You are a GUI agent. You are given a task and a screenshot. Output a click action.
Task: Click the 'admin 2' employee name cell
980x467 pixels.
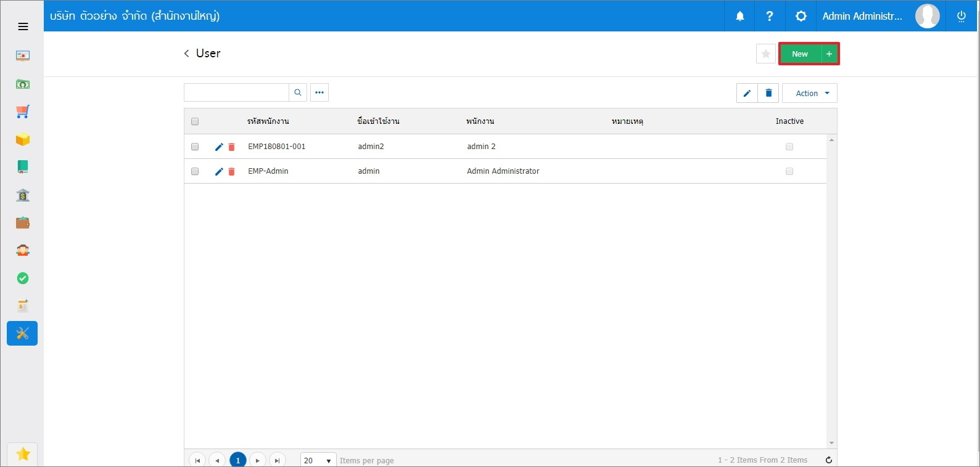click(481, 147)
